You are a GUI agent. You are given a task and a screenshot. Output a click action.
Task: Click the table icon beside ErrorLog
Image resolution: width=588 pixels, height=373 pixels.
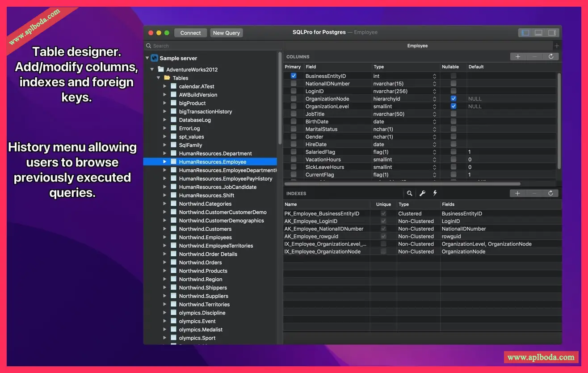[x=174, y=128]
